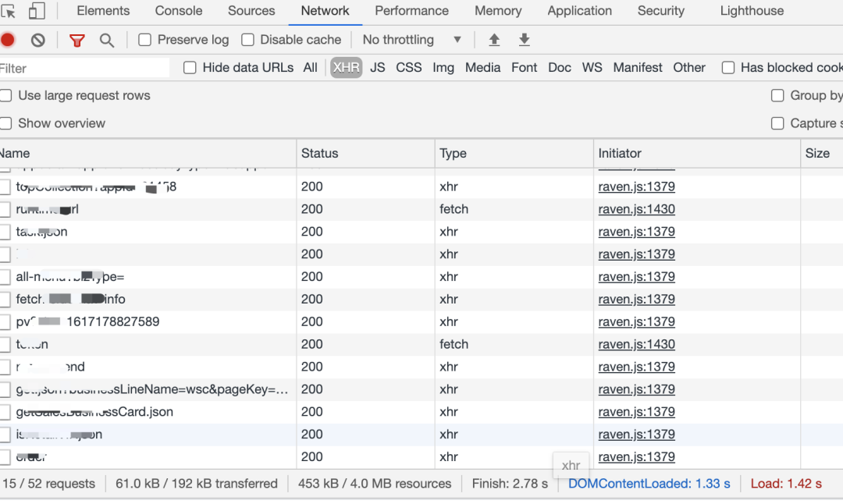This screenshot has height=504, width=843.
Task: Select the inspect element cursor icon
Action: pyautogui.click(x=8, y=11)
